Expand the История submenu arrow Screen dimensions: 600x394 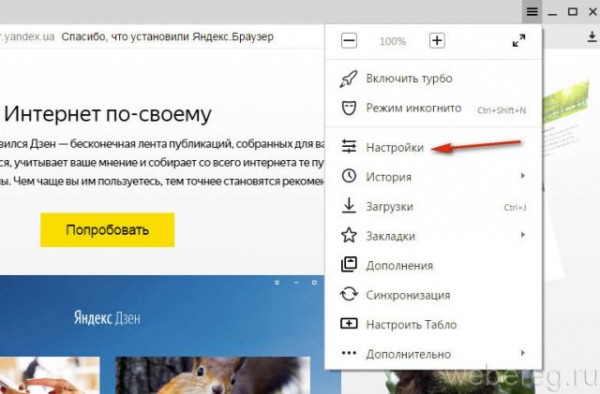point(523,176)
